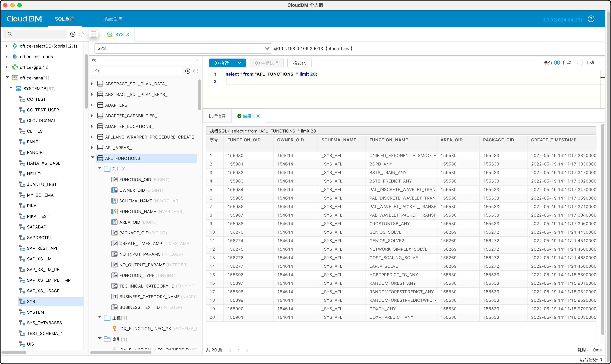Screen dimensions: 611x364
Task: Close the 结果1 result tab
Action: pyautogui.click(x=258, y=116)
